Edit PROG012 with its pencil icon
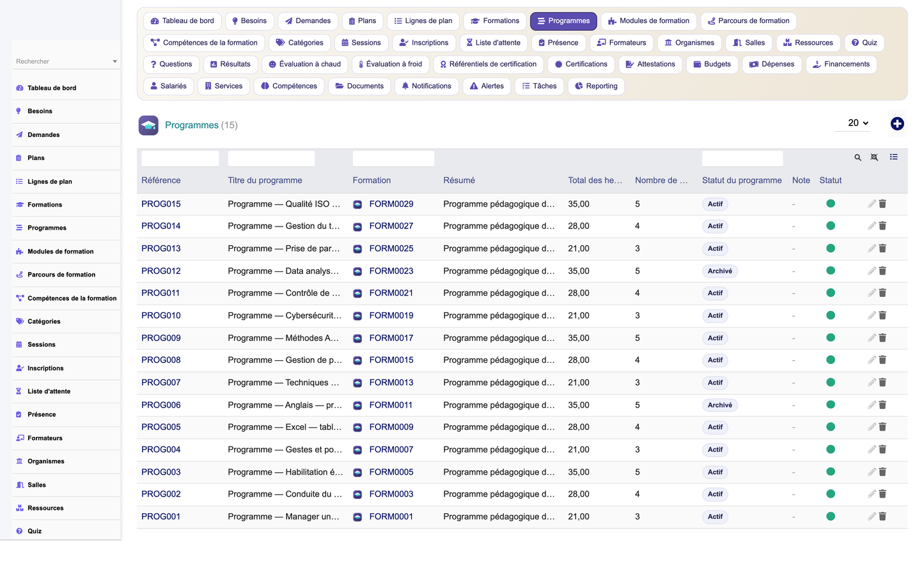Screen dimensions: 924x572 point(872,271)
